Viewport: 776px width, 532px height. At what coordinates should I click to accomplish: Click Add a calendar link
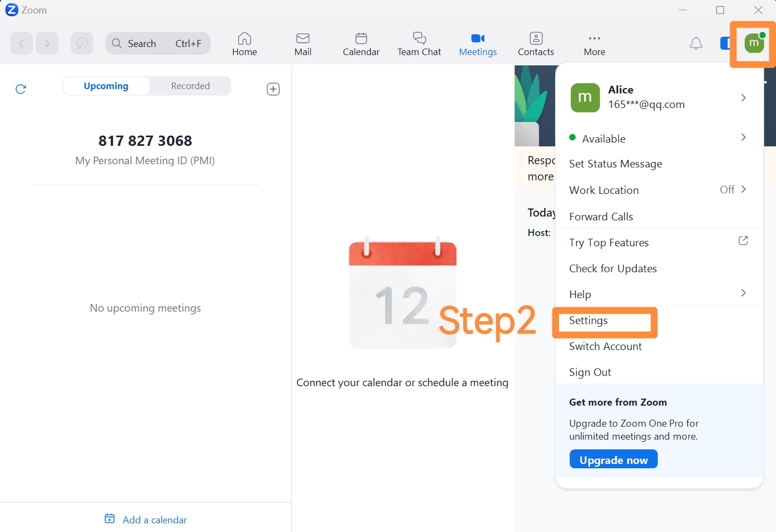coord(154,520)
